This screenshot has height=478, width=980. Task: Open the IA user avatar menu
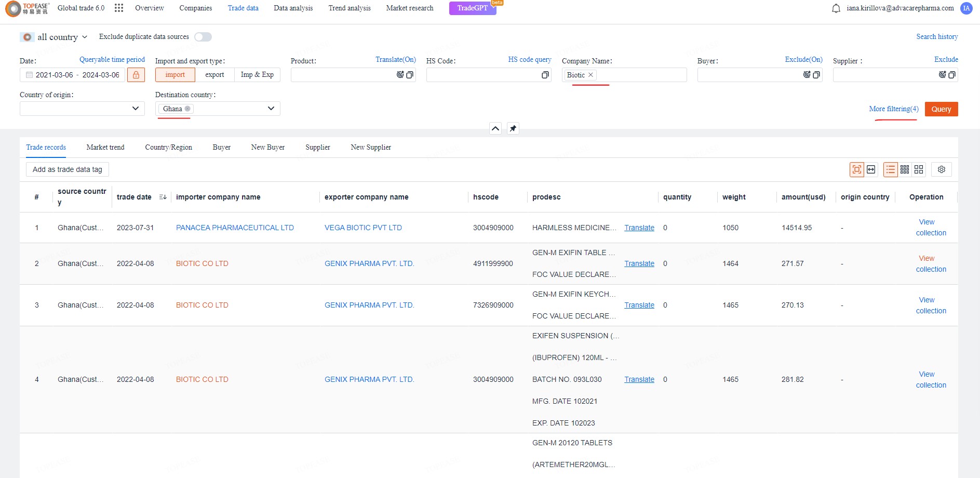coord(966,8)
